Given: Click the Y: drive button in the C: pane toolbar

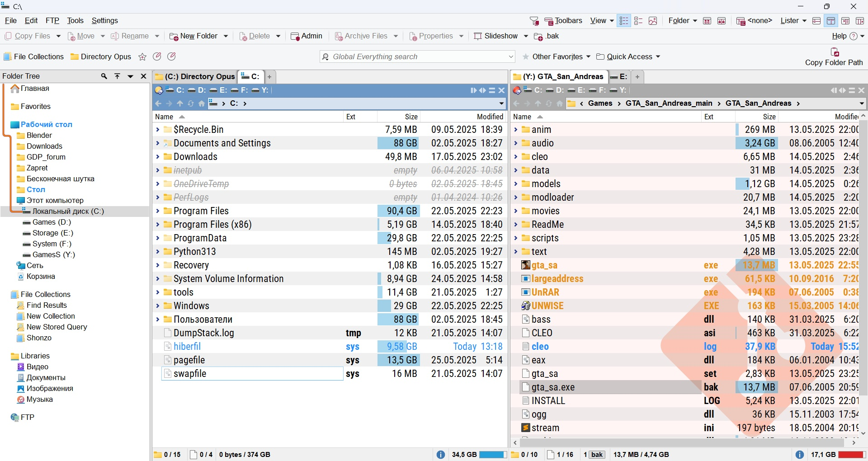Looking at the screenshot, I should click(x=260, y=90).
